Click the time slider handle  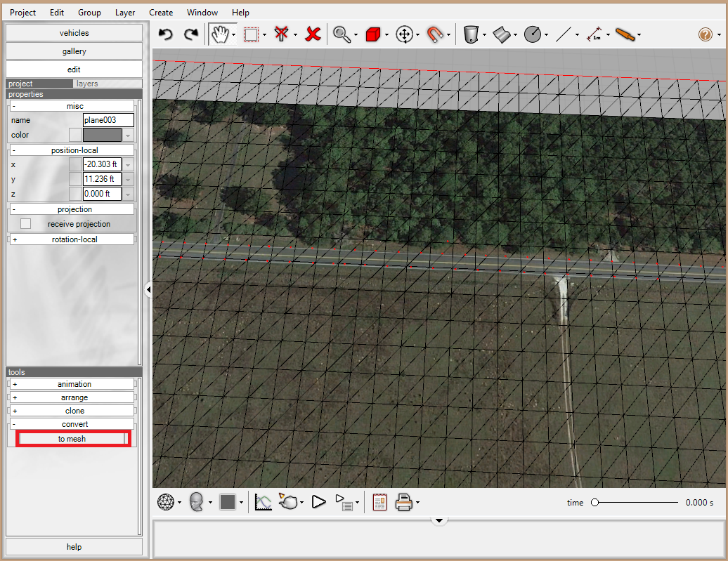pos(594,503)
